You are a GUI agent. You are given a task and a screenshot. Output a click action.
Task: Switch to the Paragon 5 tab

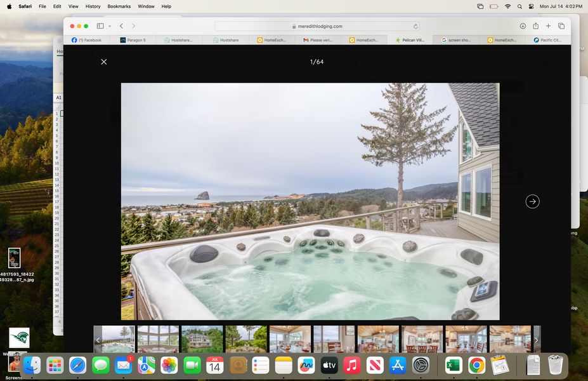pyautogui.click(x=133, y=40)
